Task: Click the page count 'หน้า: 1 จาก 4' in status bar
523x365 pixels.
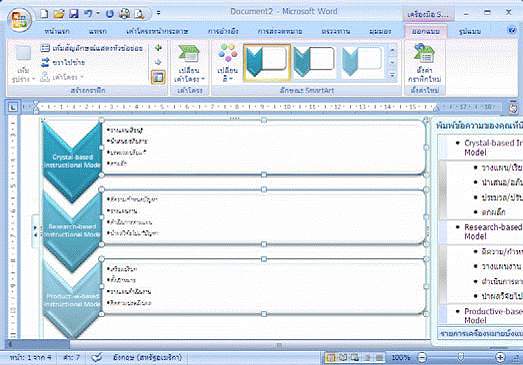Action: tap(30, 358)
